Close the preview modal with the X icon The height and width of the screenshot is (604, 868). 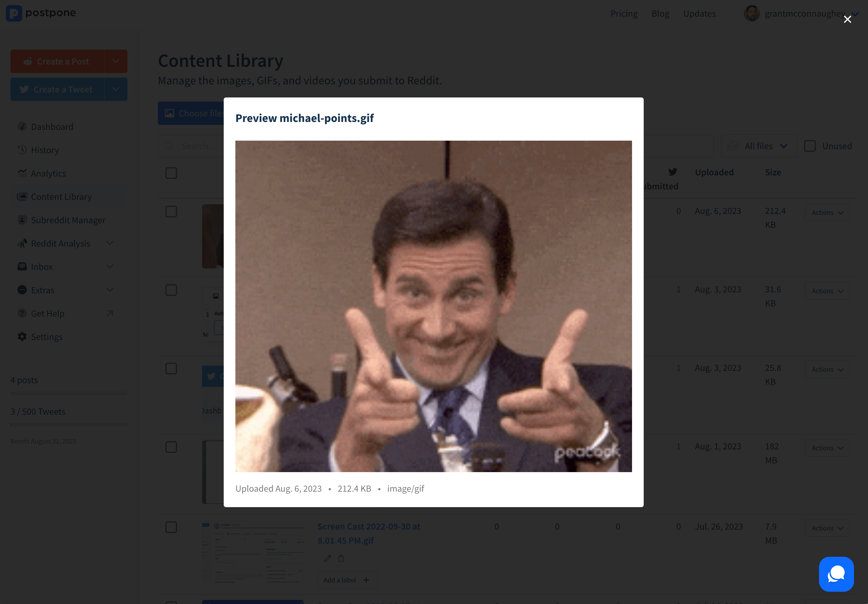847,19
